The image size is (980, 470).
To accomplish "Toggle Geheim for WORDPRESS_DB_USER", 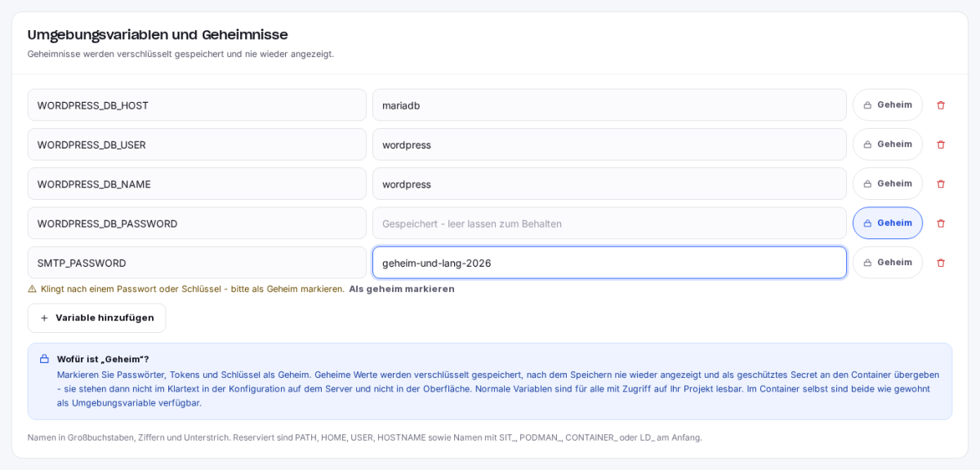I will 888,144.
